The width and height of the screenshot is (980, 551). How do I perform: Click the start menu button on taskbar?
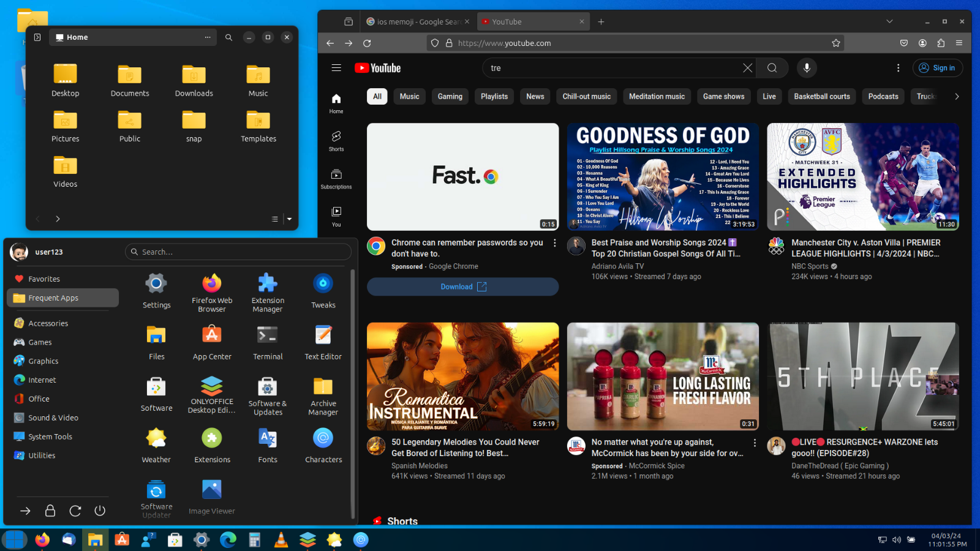(x=15, y=539)
